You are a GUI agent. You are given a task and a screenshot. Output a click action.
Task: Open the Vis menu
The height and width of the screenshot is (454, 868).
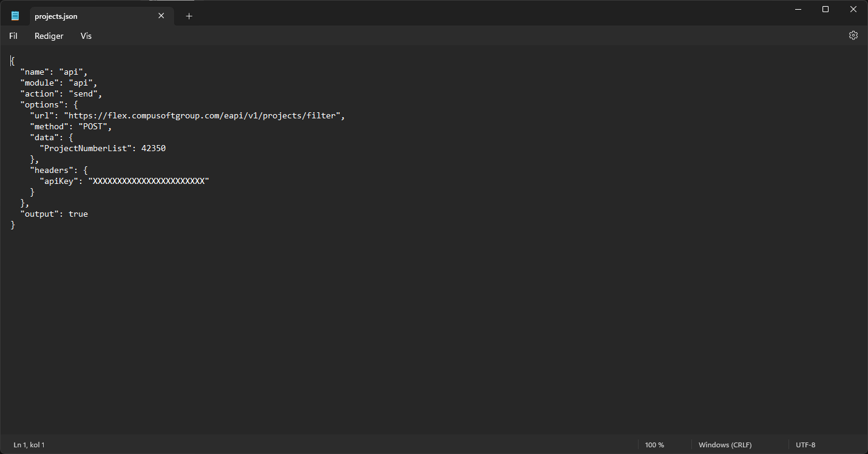pyautogui.click(x=86, y=36)
